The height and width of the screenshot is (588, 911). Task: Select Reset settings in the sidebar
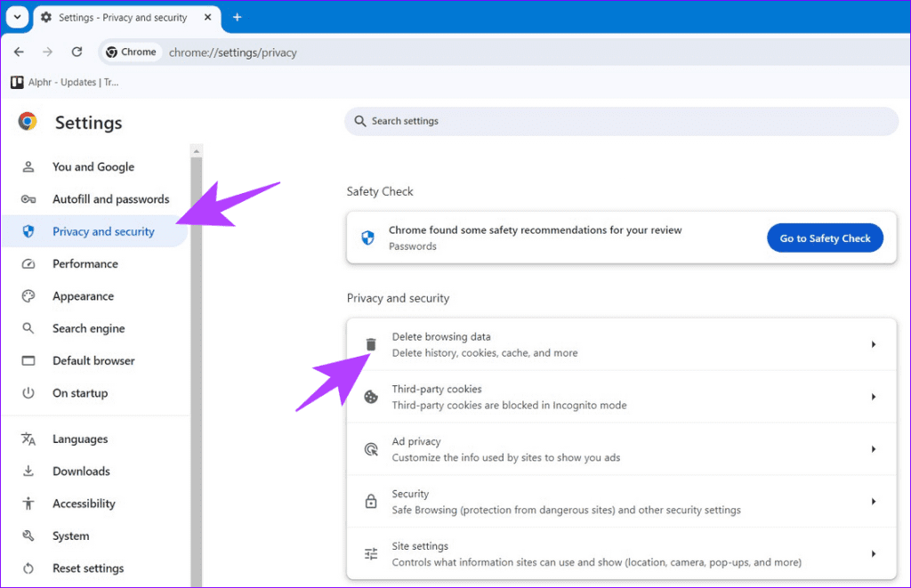click(x=87, y=568)
